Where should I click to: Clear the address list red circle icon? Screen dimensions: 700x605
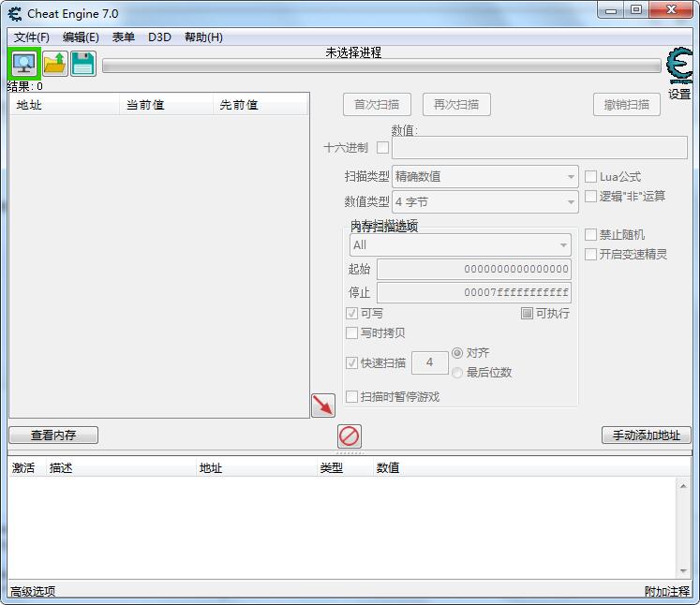(350, 435)
